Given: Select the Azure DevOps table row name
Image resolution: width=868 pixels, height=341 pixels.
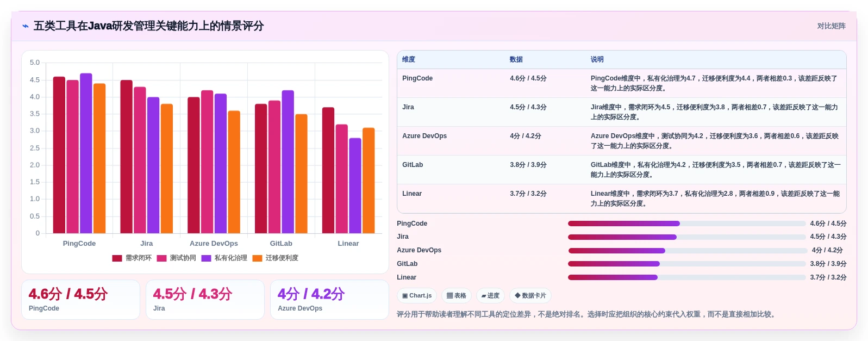Looking at the screenshot, I should 424,136.
